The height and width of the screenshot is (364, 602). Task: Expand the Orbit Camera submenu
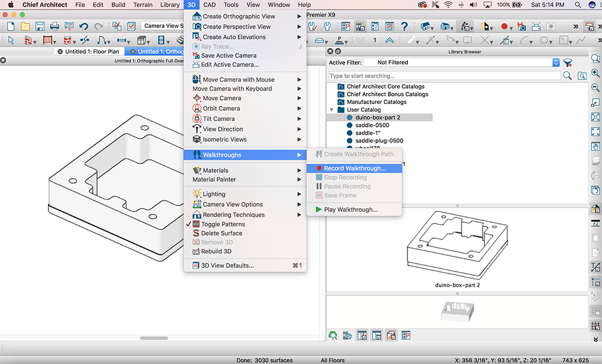(245, 108)
